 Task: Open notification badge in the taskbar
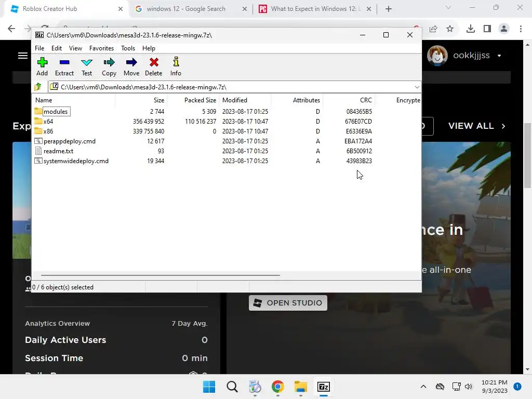(x=517, y=387)
